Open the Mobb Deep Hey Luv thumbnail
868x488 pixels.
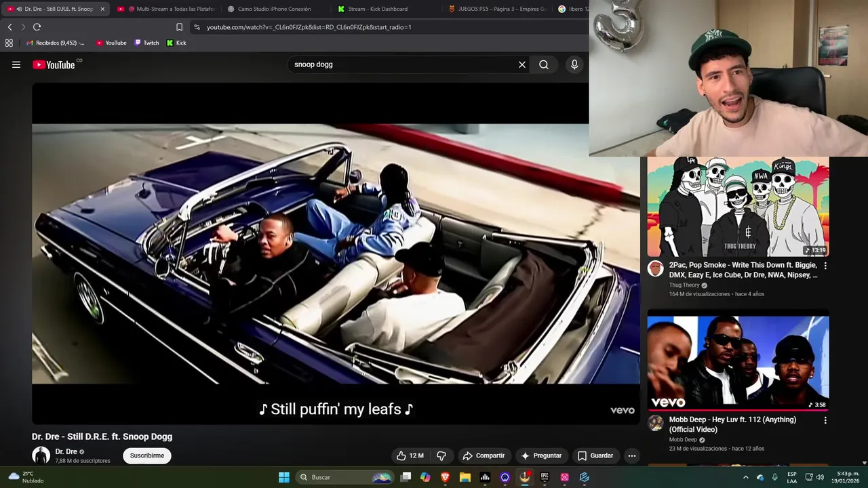tap(738, 361)
